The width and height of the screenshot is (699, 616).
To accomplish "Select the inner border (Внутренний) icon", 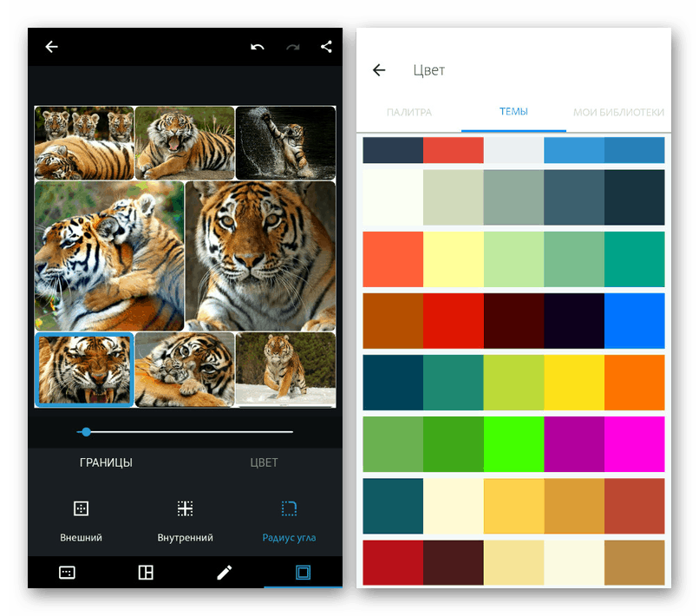I will 185,508.
